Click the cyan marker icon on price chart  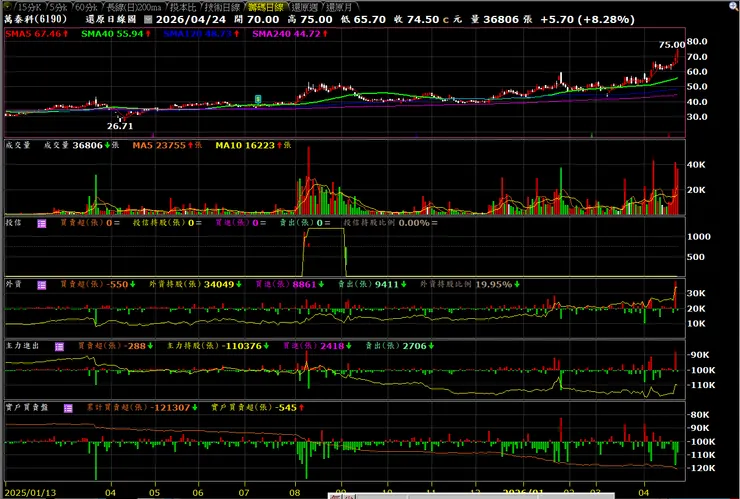click(258, 99)
